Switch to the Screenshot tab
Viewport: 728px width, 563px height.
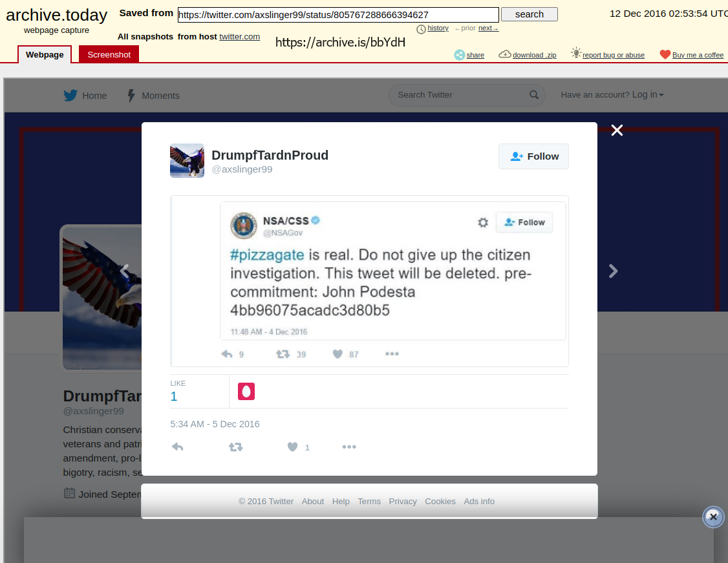coord(109,55)
